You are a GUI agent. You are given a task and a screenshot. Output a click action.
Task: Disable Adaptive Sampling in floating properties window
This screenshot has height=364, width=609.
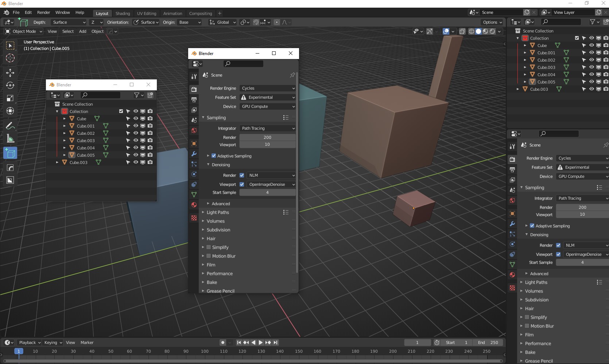pos(214,156)
